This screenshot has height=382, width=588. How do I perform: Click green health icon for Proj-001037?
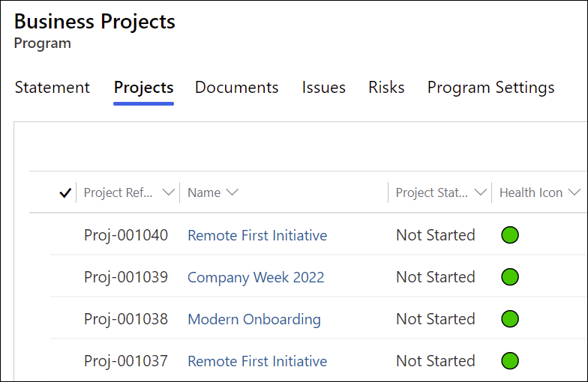510,361
